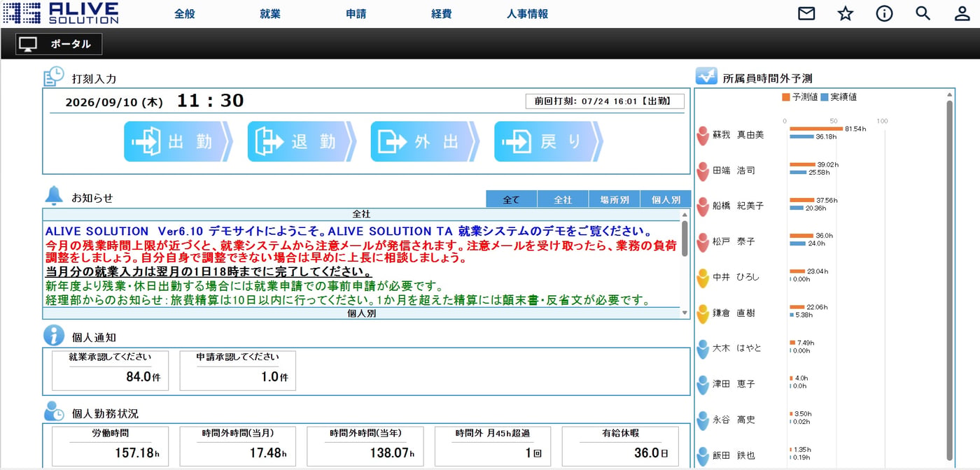This screenshot has height=470, width=980.
Task: Select the ポータル tab
Action: click(59, 44)
